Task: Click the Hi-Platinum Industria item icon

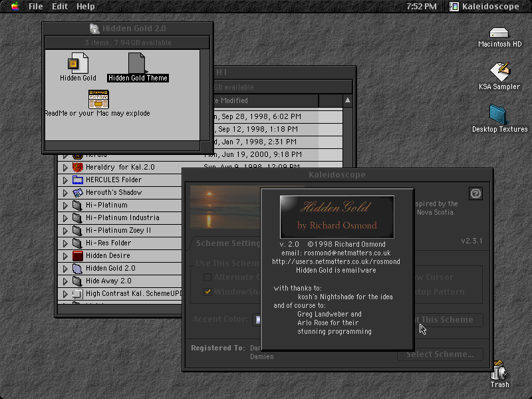Action: tap(78, 218)
